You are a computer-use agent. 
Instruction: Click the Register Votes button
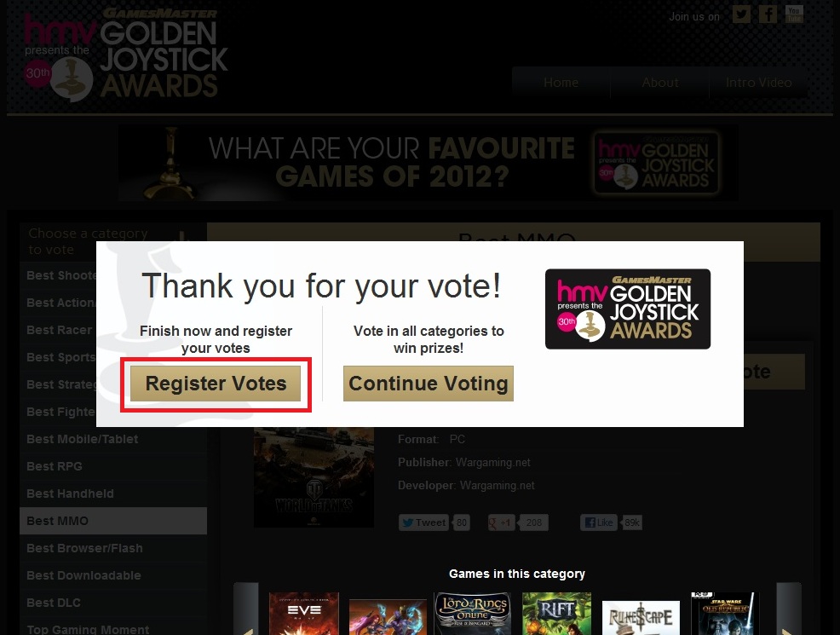(x=216, y=384)
